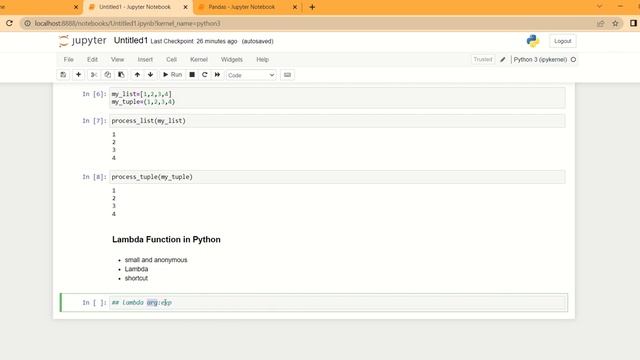Move selected cell up with the arrow
The image size is (640, 360).
137,75
